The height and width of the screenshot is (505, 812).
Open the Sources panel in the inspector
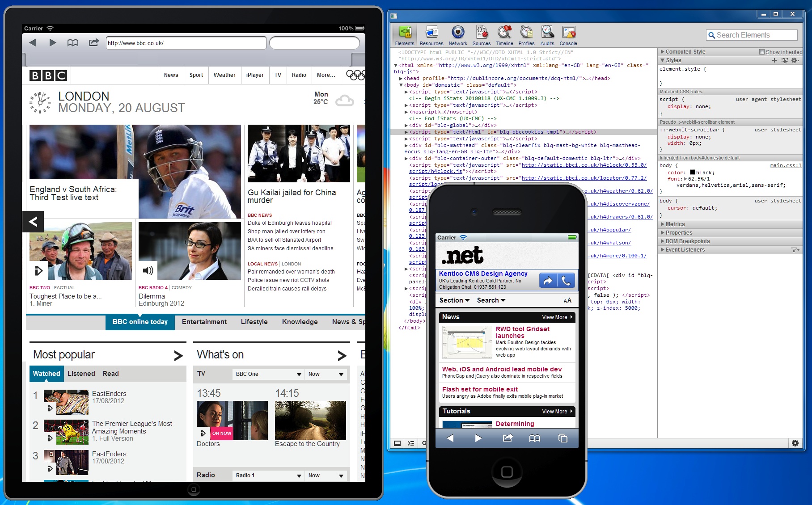coord(482,36)
